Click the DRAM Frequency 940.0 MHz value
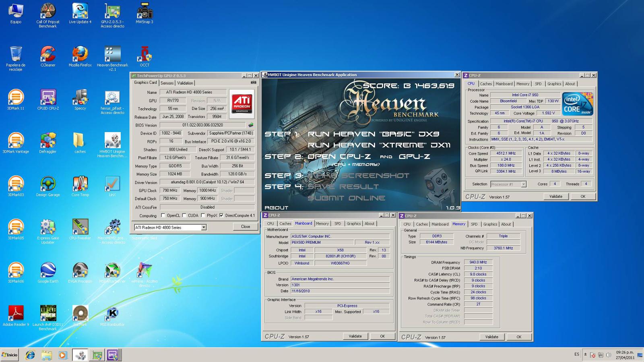Image resolution: width=644 pixels, height=362 pixels. click(478, 262)
